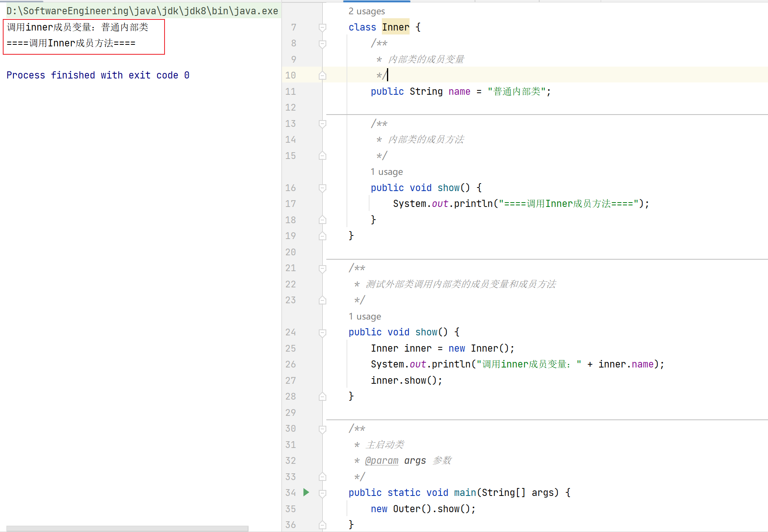This screenshot has width=768, height=532.
Task: Click println call on line 17
Action: (473, 204)
